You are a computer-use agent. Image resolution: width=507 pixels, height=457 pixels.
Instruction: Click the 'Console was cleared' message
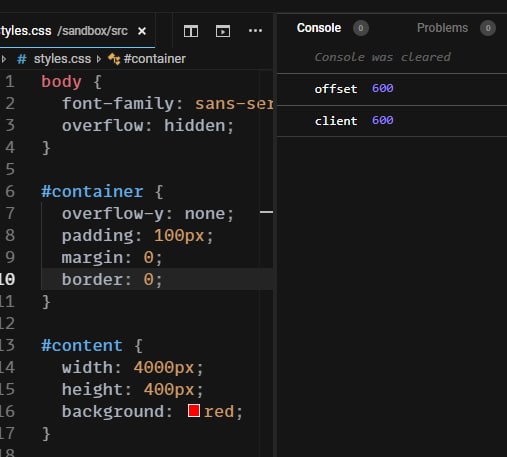pos(382,57)
